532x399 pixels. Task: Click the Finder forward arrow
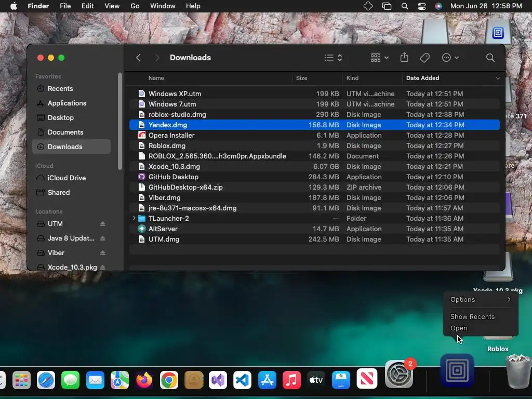[x=157, y=58]
